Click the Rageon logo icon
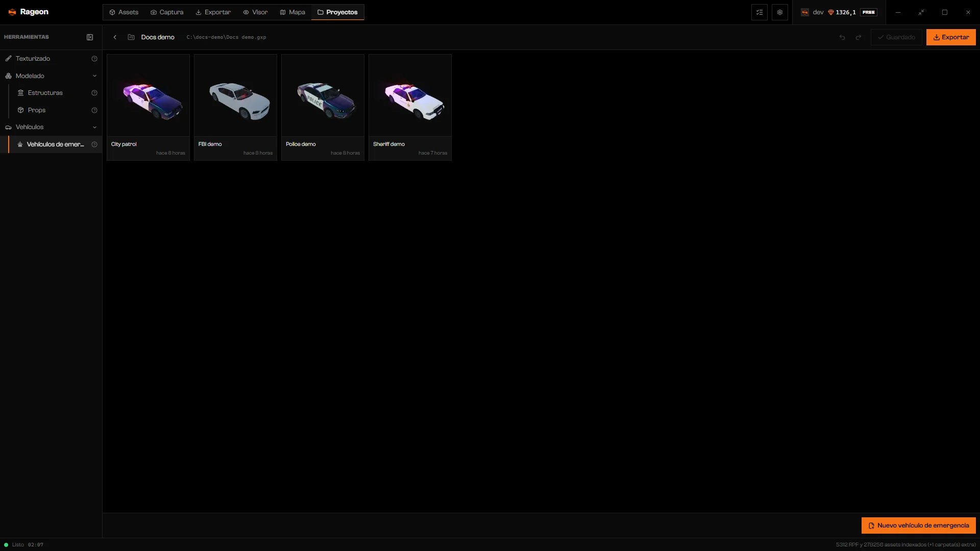The height and width of the screenshot is (551, 980). (12, 12)
